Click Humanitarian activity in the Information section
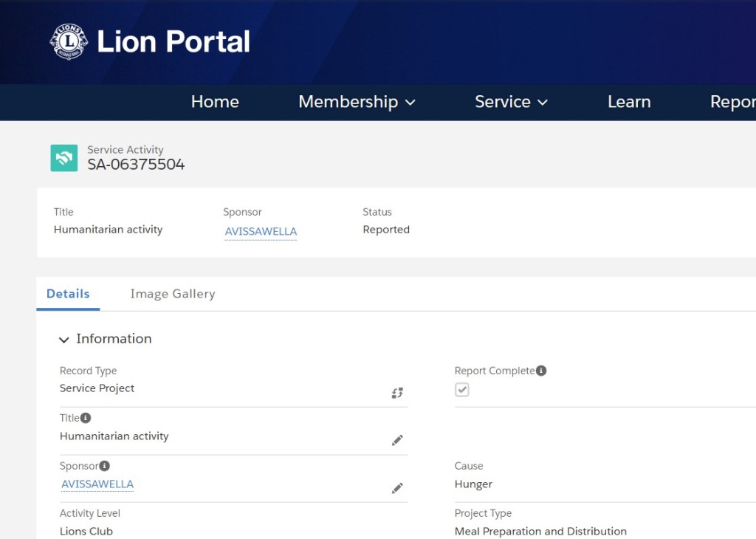 114,436
